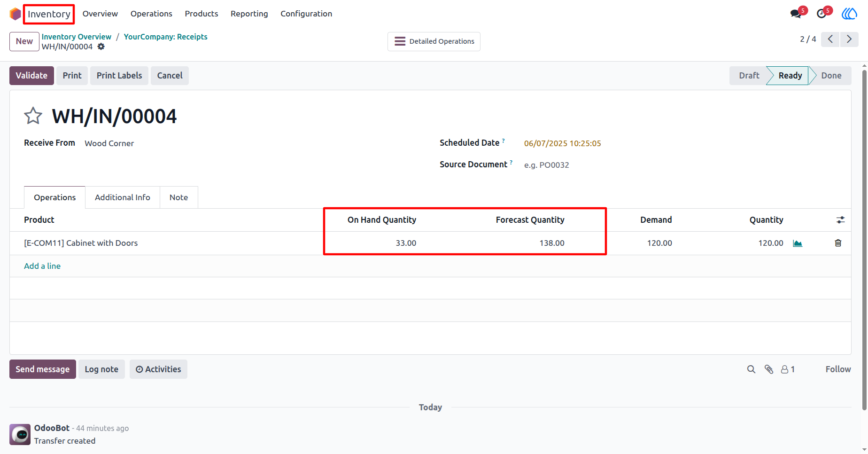Screen dimensions: 868x454
Task: Click the Print button
Action: (72, 76)
